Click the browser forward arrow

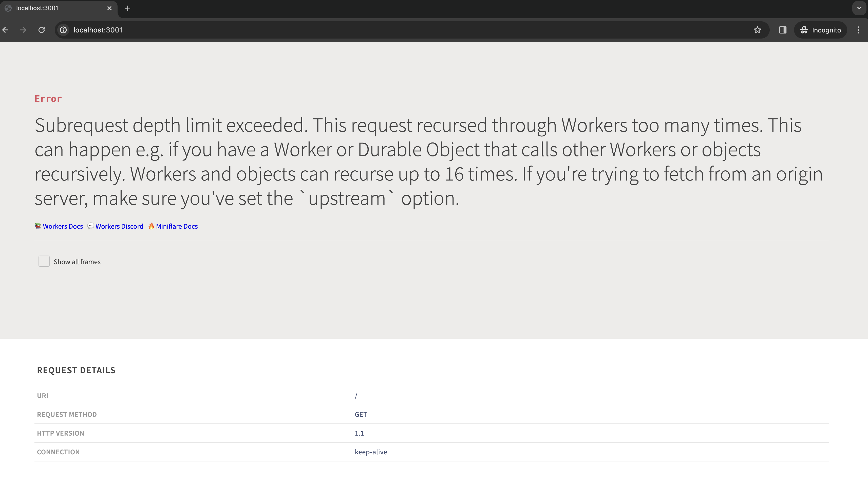point(23,30)
